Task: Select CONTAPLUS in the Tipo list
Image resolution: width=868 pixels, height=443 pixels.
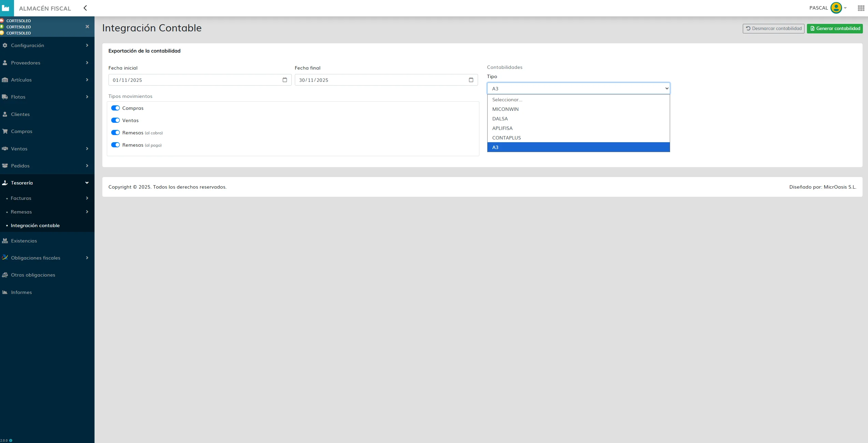Action: tap(578, 138)
